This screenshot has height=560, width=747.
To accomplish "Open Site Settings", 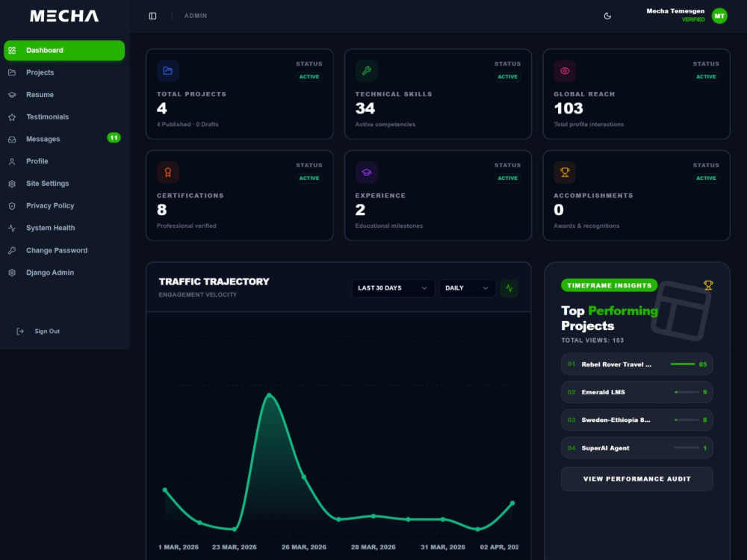I will [64, 184].
